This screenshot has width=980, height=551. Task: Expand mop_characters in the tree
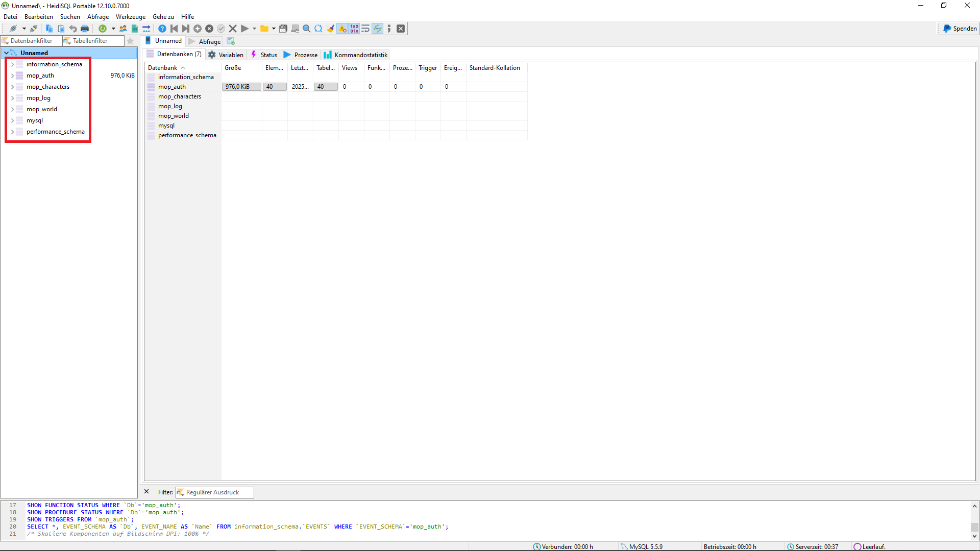pos(12,87)
